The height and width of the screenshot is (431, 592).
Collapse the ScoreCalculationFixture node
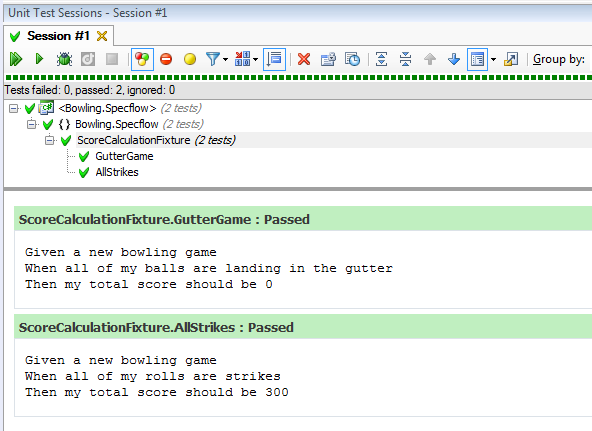[49, 140]
